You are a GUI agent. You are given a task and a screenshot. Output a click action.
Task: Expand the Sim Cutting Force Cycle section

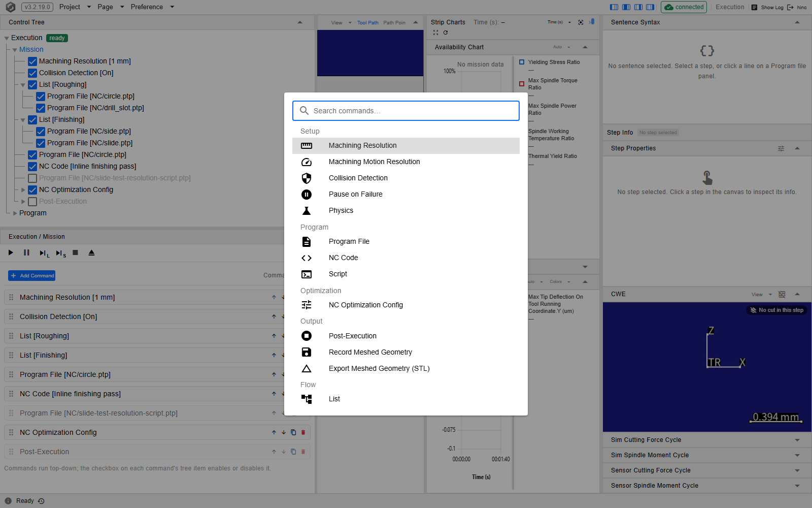coord(797,440)
